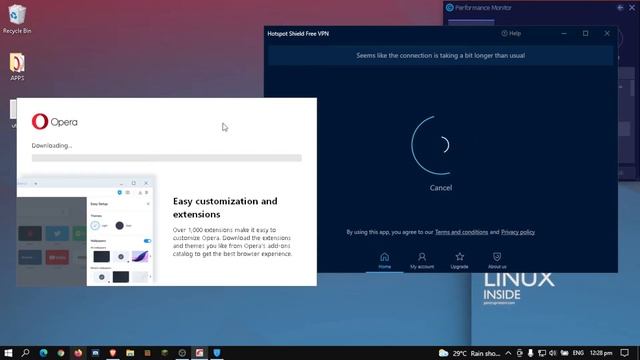640x360 pixels.
Task: Open the volume control in the tray
Action: 553,353
